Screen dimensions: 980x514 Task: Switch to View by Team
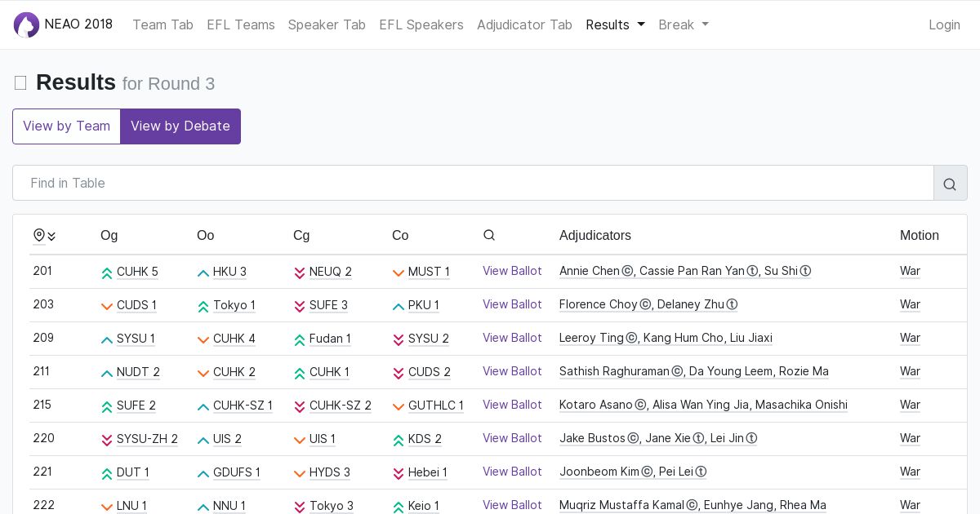coord(66,126)
